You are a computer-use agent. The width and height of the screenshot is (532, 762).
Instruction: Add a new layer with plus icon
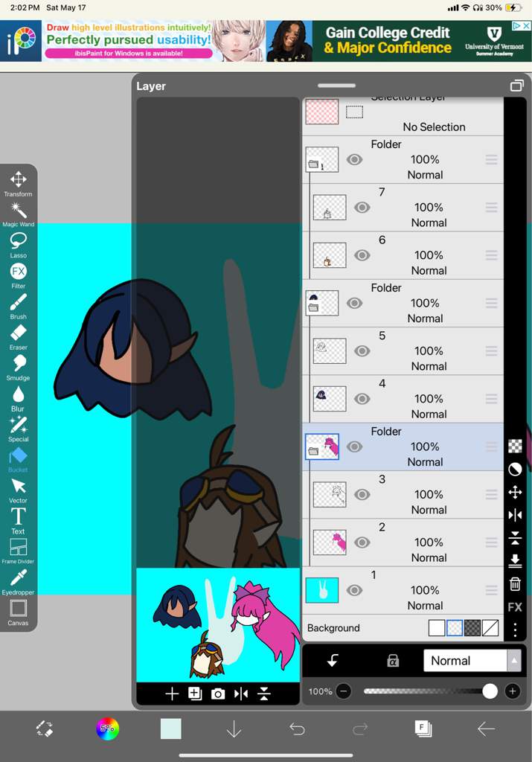click(172, 694)
